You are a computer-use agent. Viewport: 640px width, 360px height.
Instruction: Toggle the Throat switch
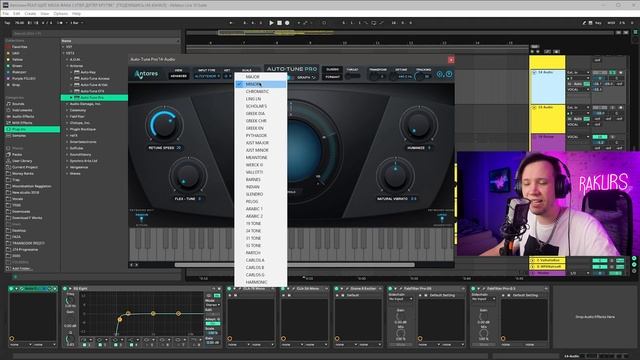pyautogui.click(x=353, y=76)
